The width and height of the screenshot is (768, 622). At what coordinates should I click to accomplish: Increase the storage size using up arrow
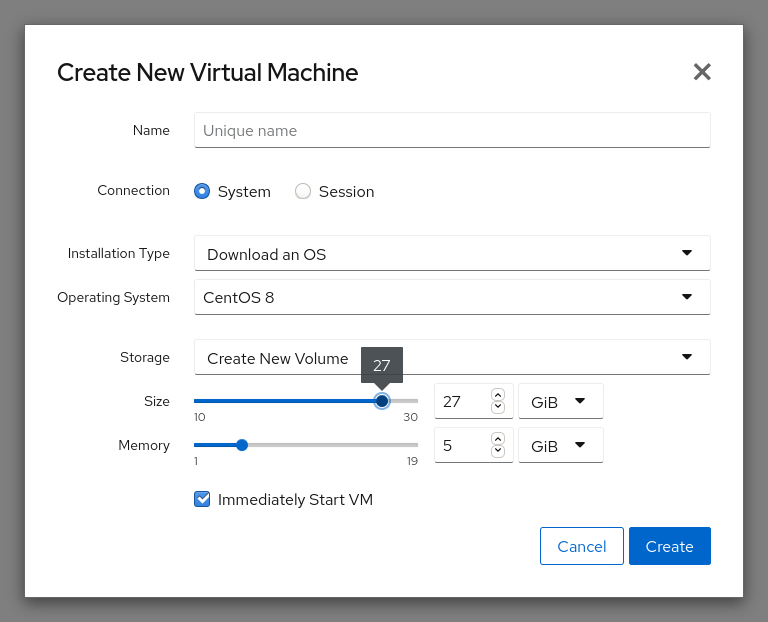point(498,395)
